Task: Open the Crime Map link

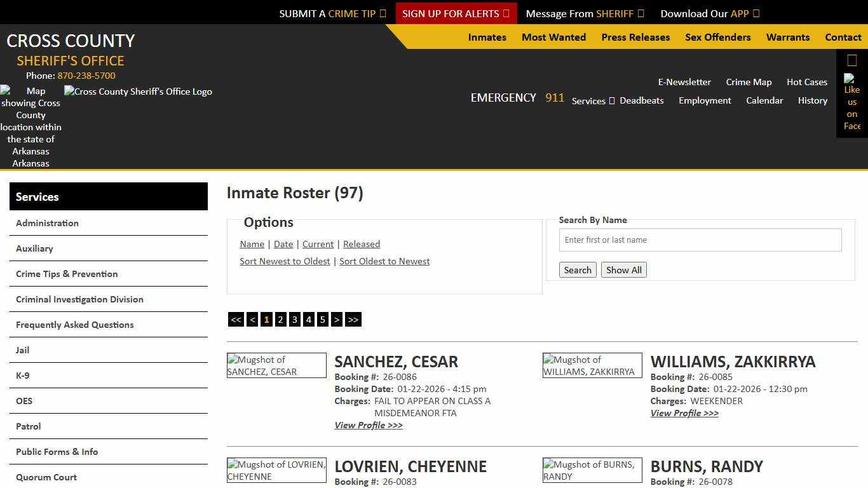Action: click(749, 82)
